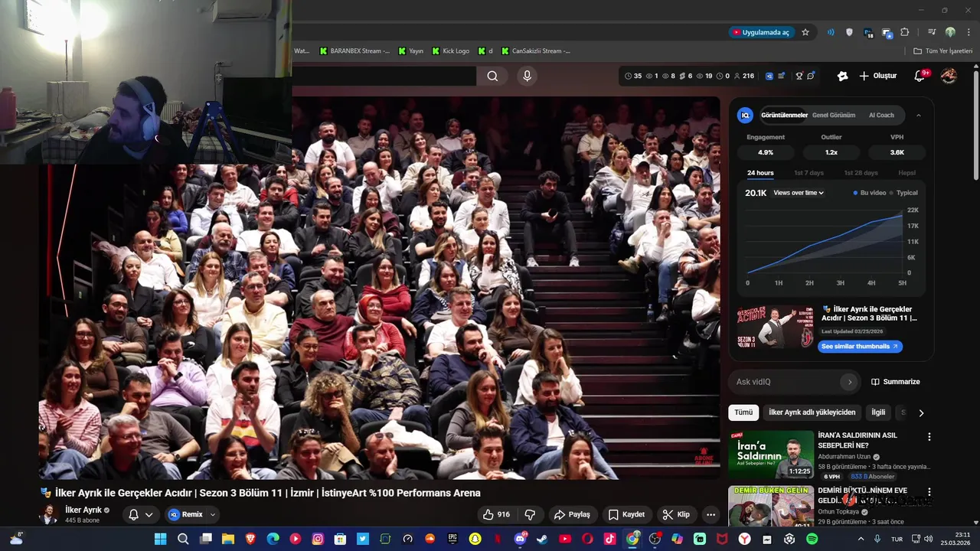Click the Klip clip button
980x551 pixels.
point(676,514)
